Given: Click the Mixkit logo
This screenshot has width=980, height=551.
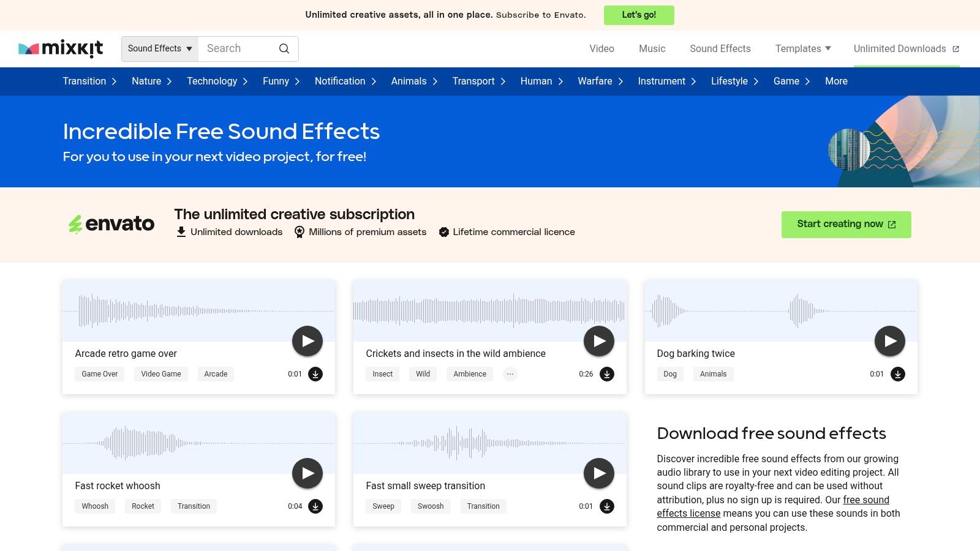Looking at the screenshot, I should (x=60, y=48).
